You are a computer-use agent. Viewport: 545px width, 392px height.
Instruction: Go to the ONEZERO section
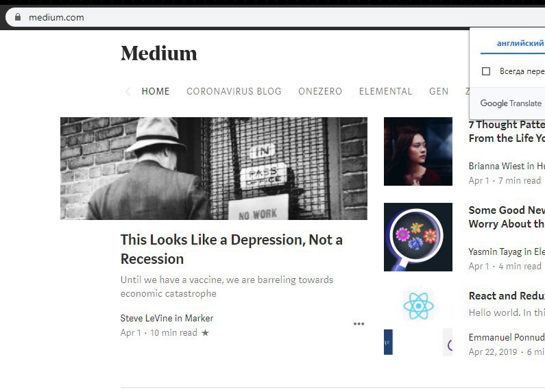pos(320,91)
